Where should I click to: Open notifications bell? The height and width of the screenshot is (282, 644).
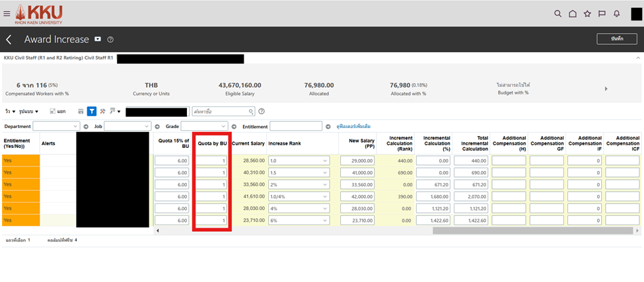[x=617, y=14]
